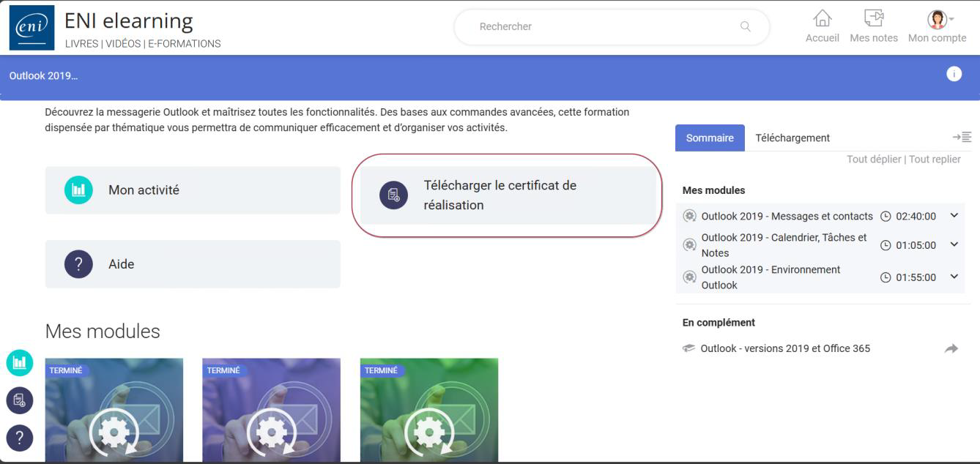This screenshot has height=464, width=980.
Task: Expand the Messages et contacts chevron
Action: (x=954, y=215)
